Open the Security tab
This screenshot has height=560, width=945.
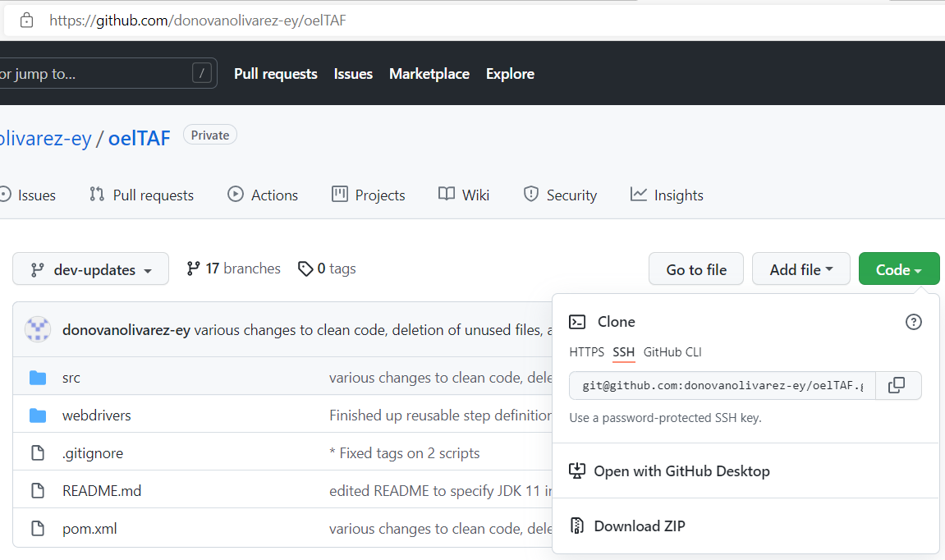coord(560,195)
